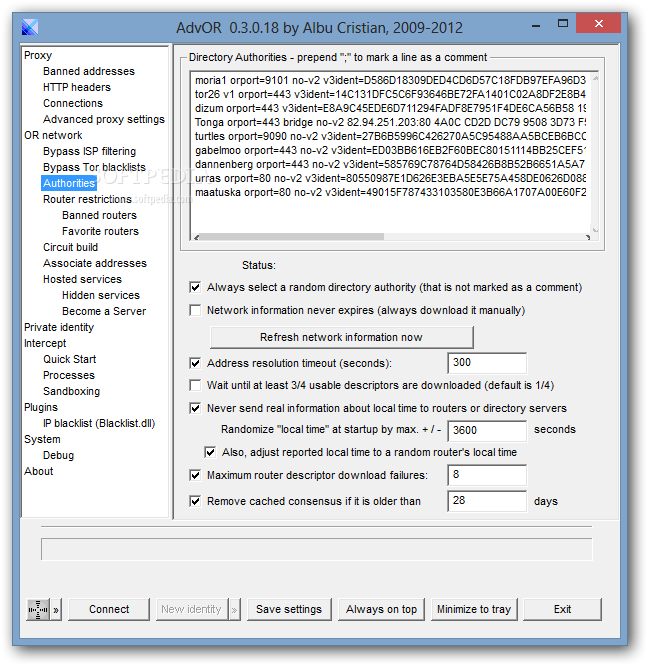Select System in the tree

[x=42, y=440]
